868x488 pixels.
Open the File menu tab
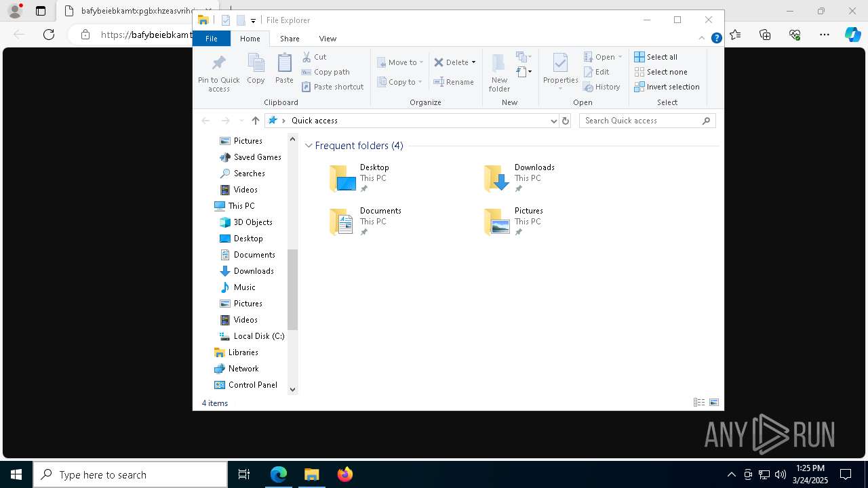(x=212, y=39)
